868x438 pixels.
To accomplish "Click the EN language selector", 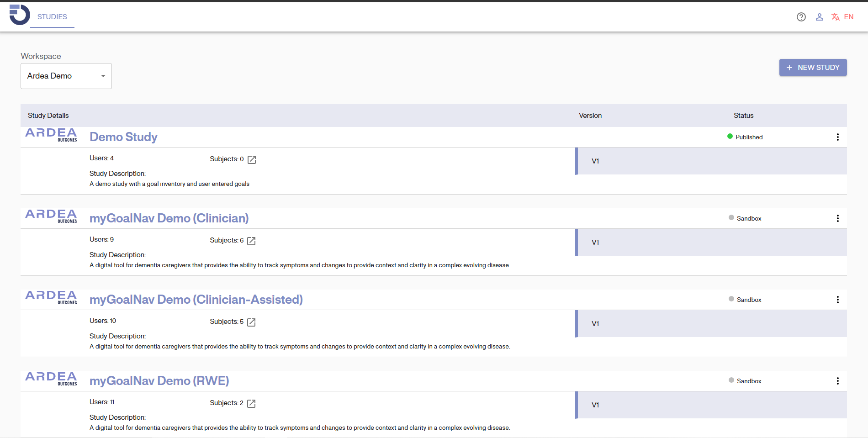I will pyautogui.click(x=848, y=17).
